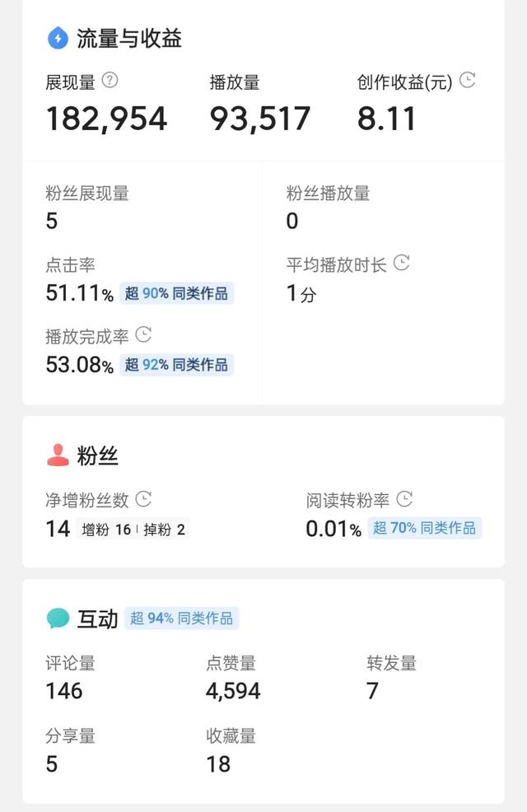Tap the 播放量 value 93,517
527x812 pixels.
[x=260, y=119]
